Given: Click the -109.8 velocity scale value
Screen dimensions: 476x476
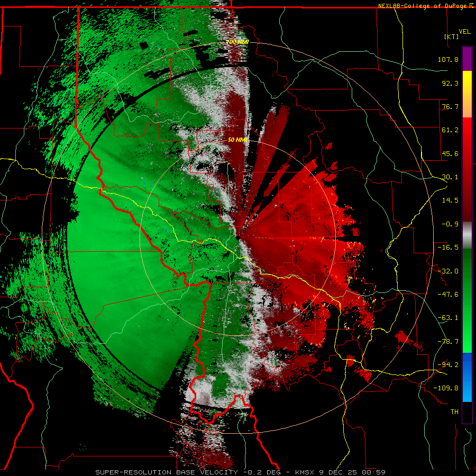Looking at the screenshot, I should pos(446,388).
